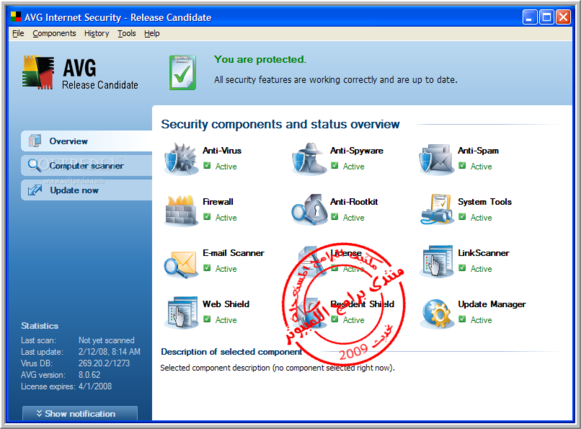581x429 pixels.
Task: Close the AVG window
Action: (564, 17)
